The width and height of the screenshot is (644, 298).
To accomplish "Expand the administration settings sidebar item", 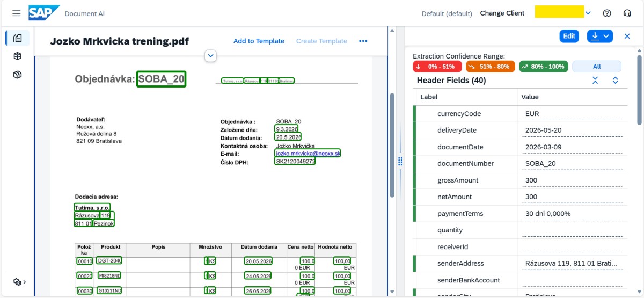I will coord(19,282).
